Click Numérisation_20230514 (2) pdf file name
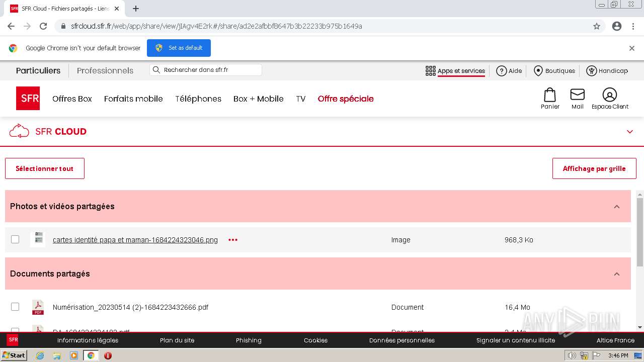 [x=130, y=307]
